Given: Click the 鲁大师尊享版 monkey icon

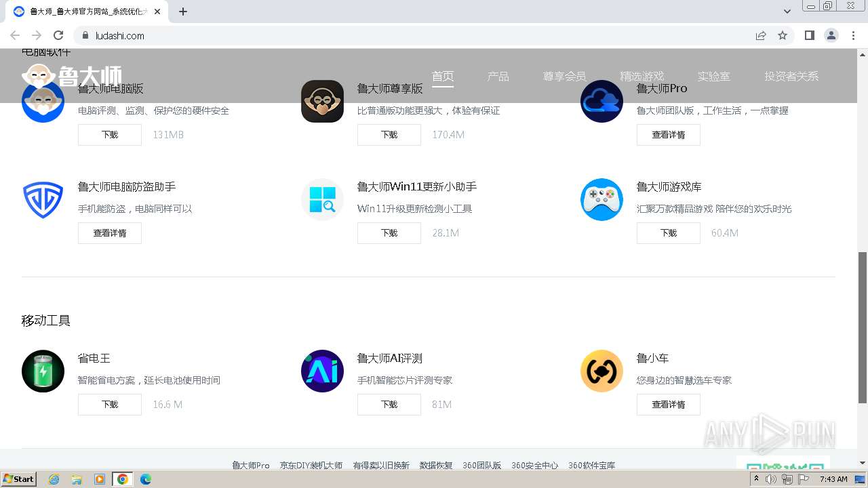Looking at the screenshot, I should coord(322,101).
